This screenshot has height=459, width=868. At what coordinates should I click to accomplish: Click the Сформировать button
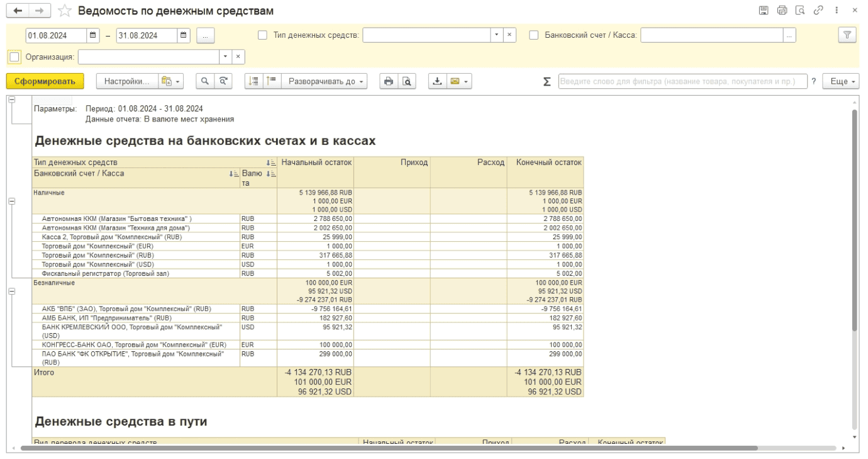[x=45, y=81]
